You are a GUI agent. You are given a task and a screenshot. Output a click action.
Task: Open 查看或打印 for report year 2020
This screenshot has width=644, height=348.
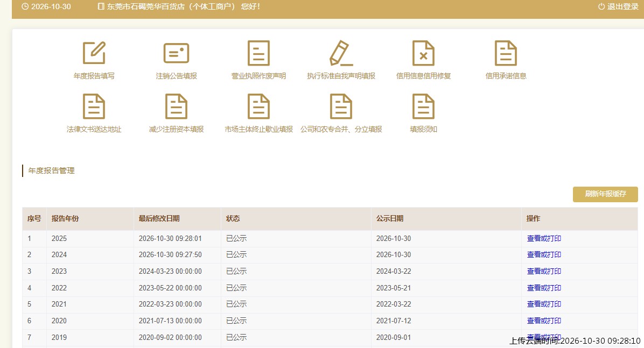(544, 321)
